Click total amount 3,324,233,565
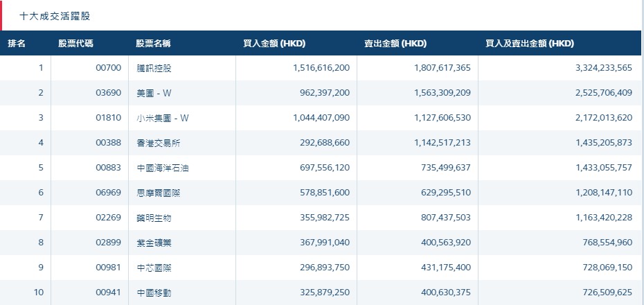644x305 pixels. pos(604,68)
